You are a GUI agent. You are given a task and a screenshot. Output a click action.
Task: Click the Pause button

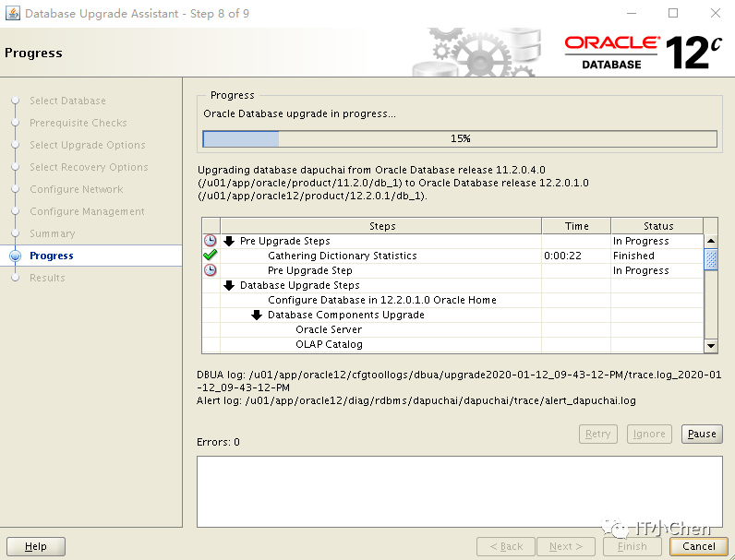coord(702,434)
